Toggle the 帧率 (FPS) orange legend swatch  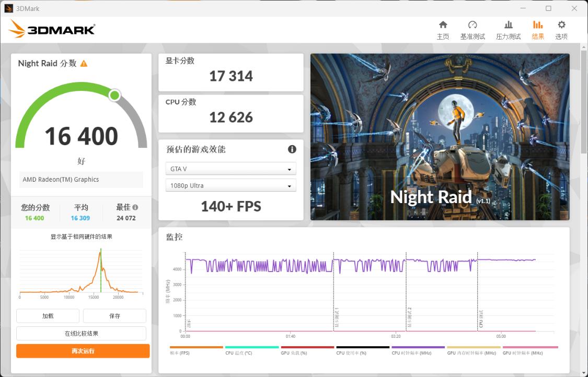tap(197, 347)
